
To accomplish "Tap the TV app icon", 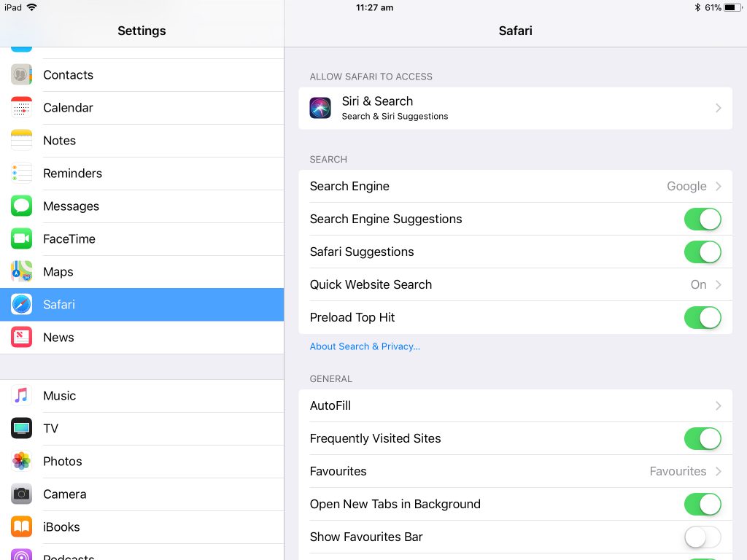I will click(21, 429).
